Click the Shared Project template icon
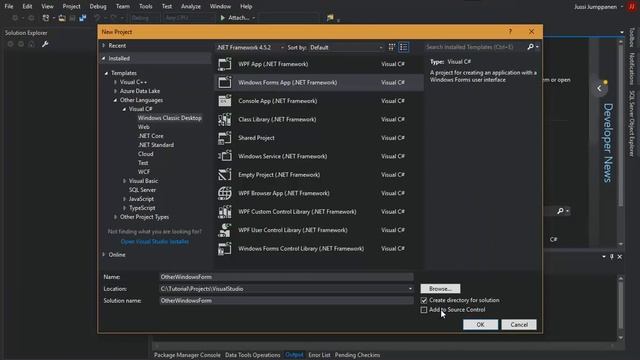Viewport: 640px width, 360px height. [x=224, y=138]
